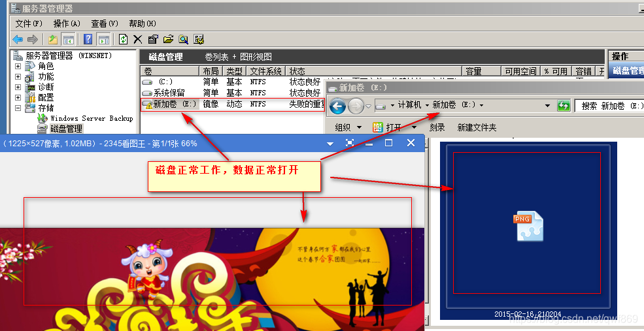Toggle the show/hide action pane icon
This screenshot has width=644, height=331.
coord(103,39)
